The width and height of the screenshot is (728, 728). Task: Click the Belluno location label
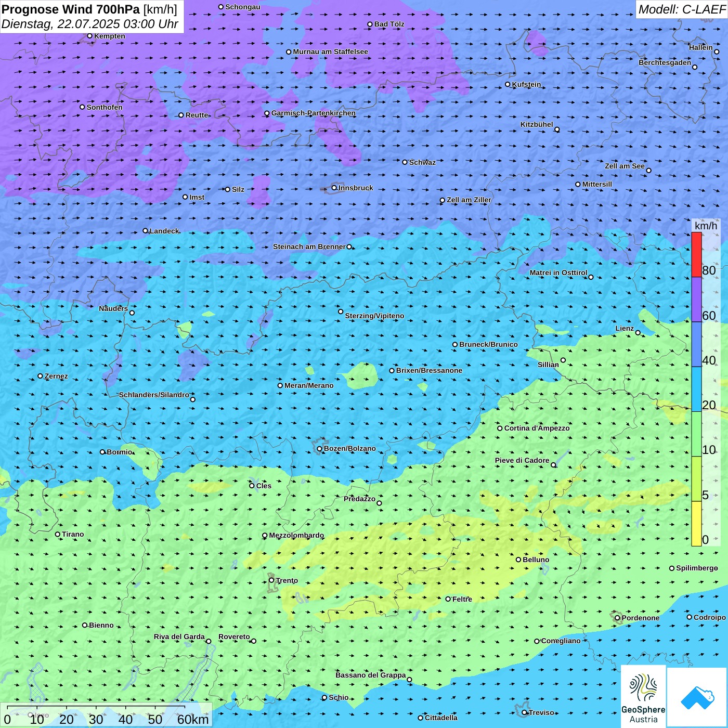coord(536,560)
